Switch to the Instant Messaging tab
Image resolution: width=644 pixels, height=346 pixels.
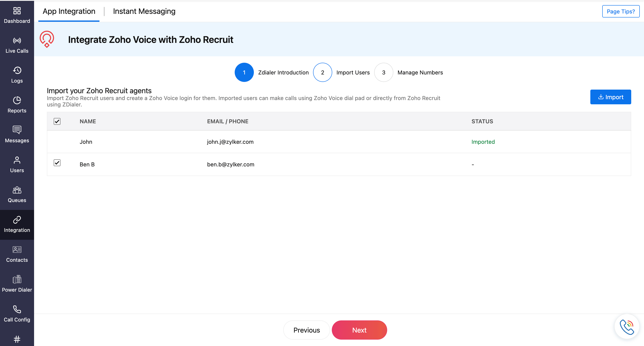pyautogui.click(x=144, y=11)
